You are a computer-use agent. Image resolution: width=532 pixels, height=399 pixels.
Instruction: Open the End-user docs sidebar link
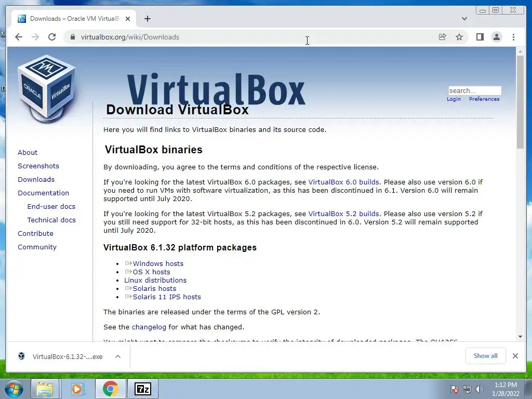pyautogui.click(x=51, y=207)
